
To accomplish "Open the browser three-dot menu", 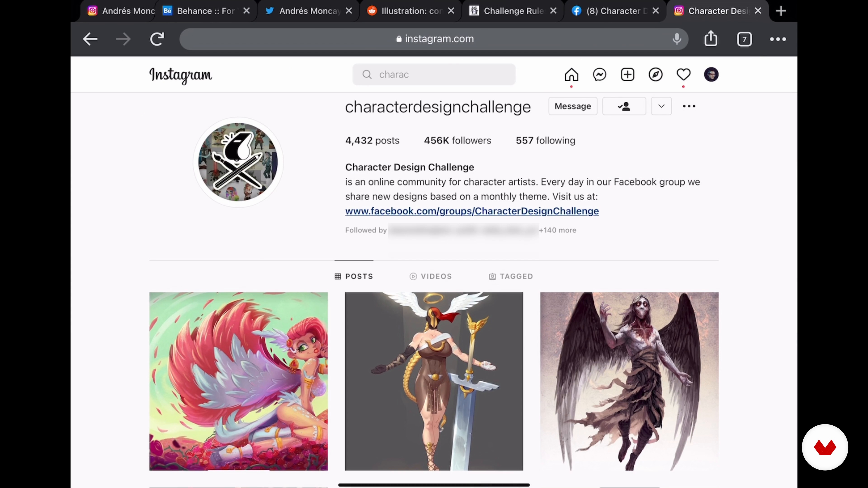I will tap(778, 39).
